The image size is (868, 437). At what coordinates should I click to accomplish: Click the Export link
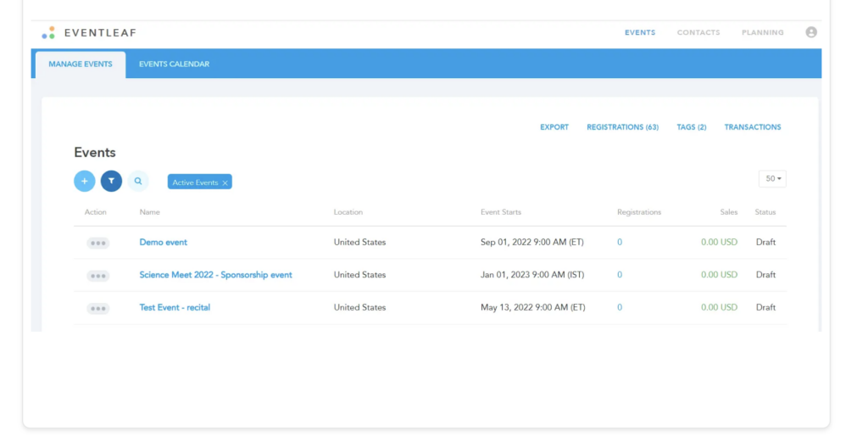point(554,127)
